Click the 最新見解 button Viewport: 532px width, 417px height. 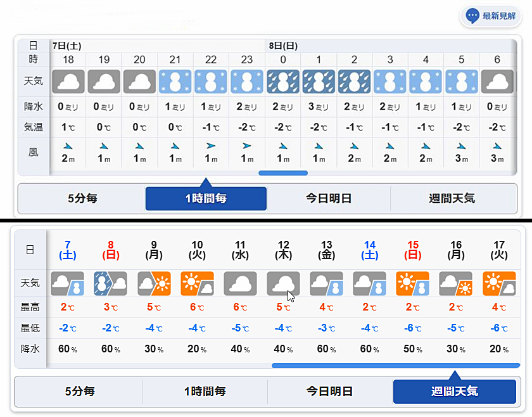coord(491,16)
